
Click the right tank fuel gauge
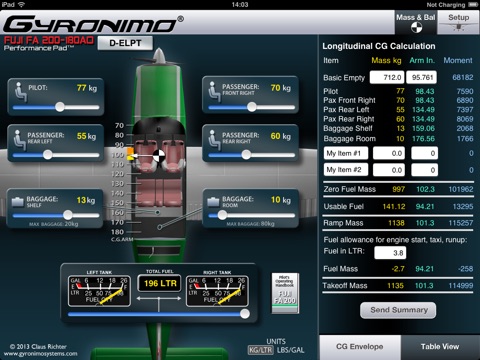[x=217, y=291]
